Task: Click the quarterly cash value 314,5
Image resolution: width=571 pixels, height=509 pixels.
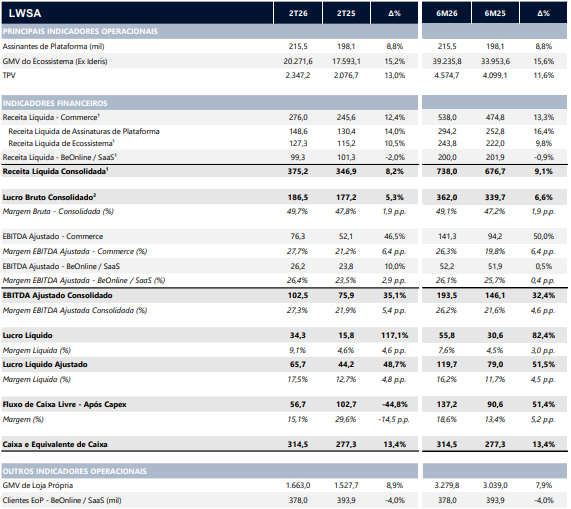Action: (298, 445)
